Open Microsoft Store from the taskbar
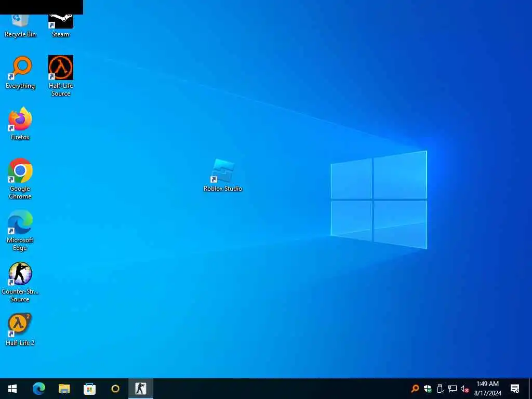 click(89, 389)
